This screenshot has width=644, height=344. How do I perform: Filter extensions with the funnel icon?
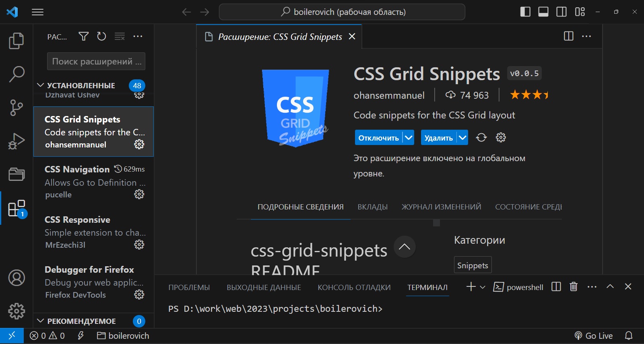83,37
